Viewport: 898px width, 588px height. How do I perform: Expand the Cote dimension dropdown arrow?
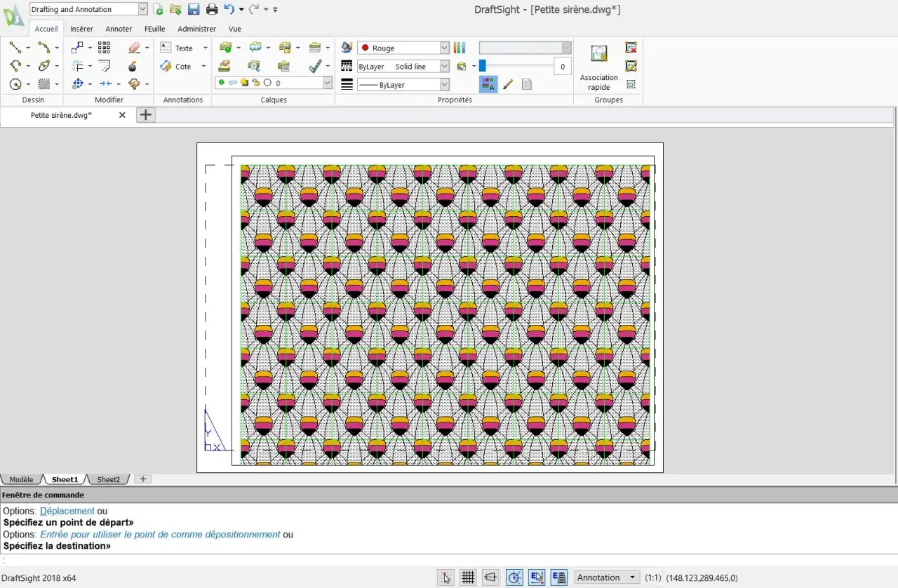coord(203,66)
